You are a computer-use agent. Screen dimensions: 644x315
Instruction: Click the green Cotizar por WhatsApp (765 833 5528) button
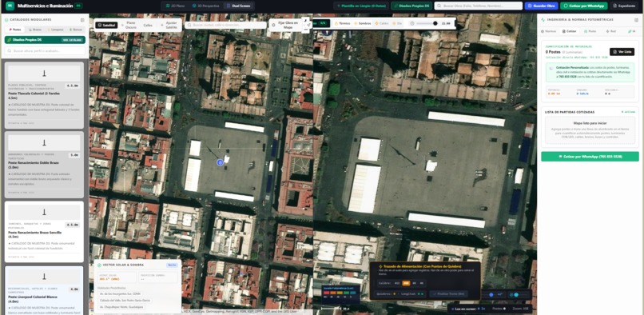(590, 157)
